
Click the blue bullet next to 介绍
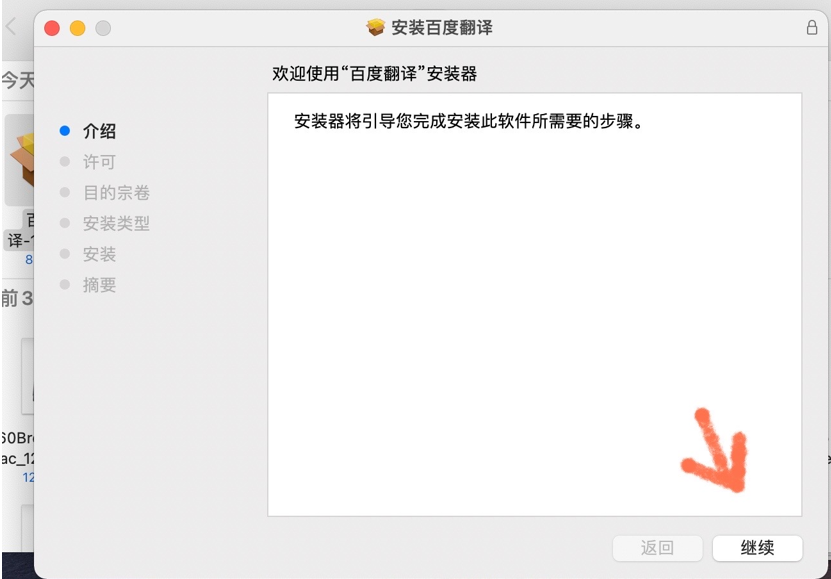(65, 131)
